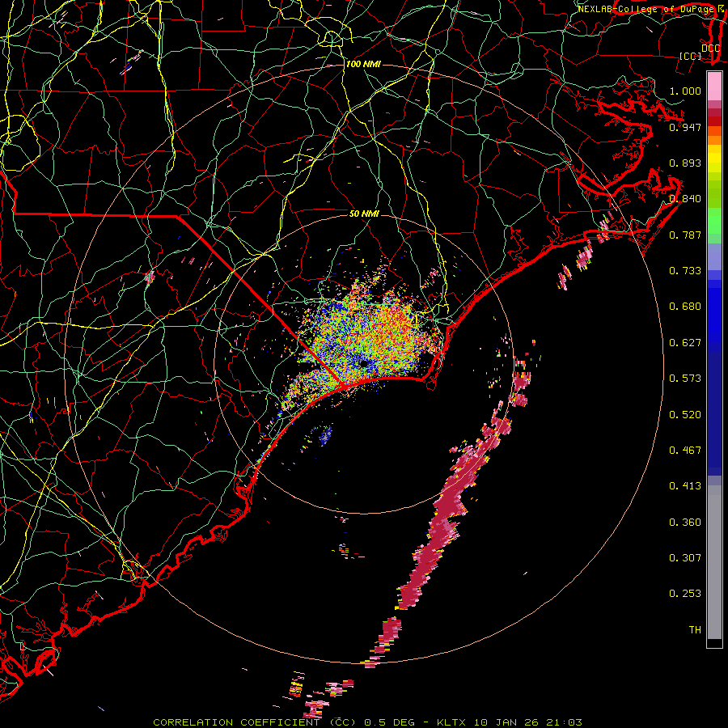Viewport: 728px width, 728px height.
Task: Click the DCC product label above the legend
Action: tap(710, 48)
